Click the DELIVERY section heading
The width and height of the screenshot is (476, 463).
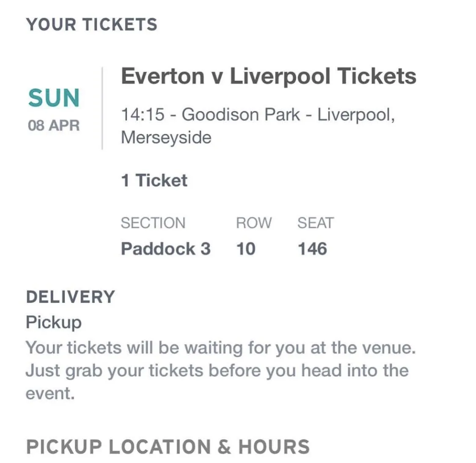(70, 297)
